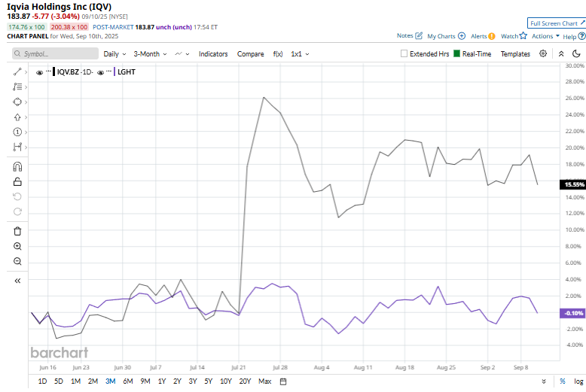The height and width of the screenshot is (392, 586).
Task: Open the Alerts exclamation icon
Action: point(492,36)
